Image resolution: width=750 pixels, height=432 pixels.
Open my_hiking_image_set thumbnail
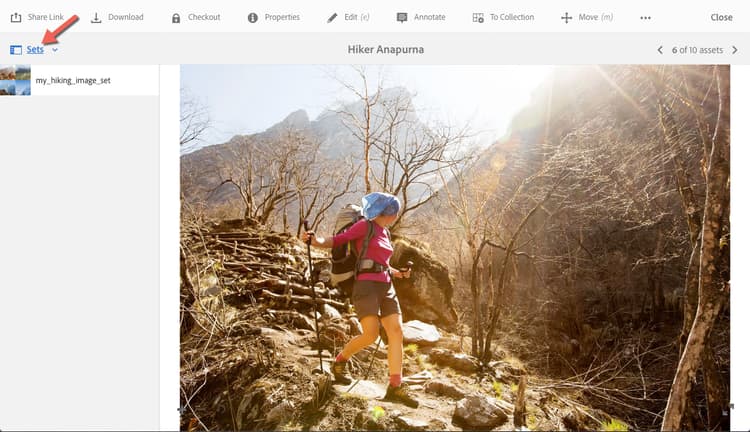coord(15,80)
